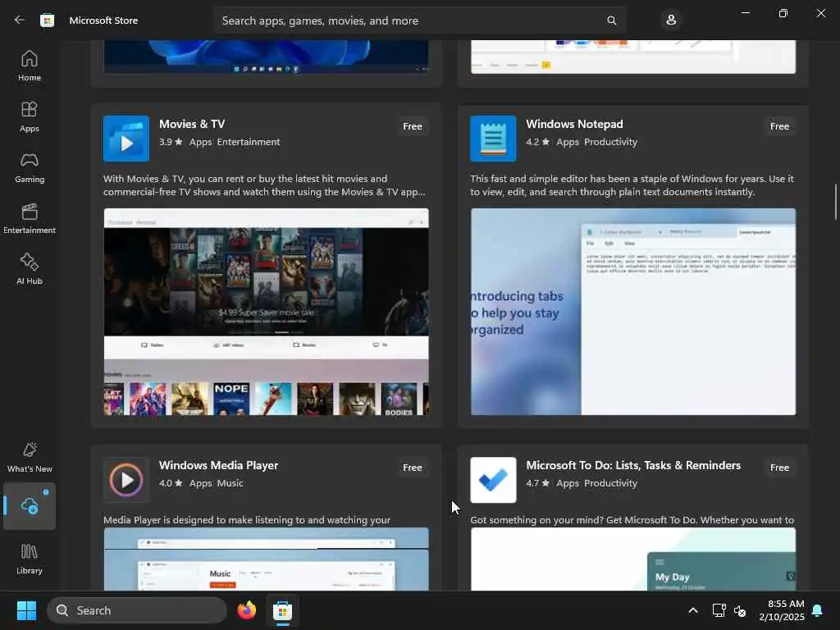The height and width of the screenshot is (630, 840).
Task: Click the vertical scrollbar thumb
Action: tap(835, 202)
